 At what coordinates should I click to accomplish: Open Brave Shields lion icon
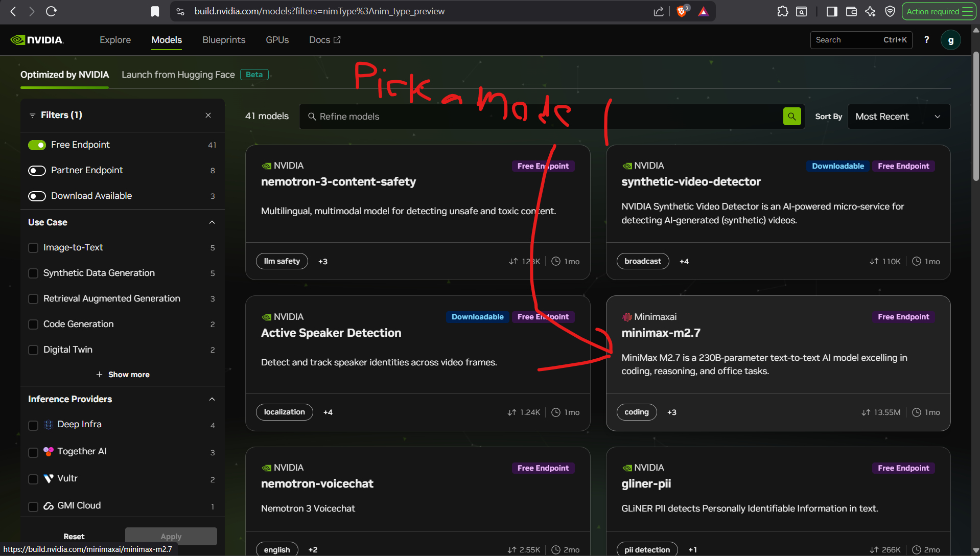[x=682, y=11]
